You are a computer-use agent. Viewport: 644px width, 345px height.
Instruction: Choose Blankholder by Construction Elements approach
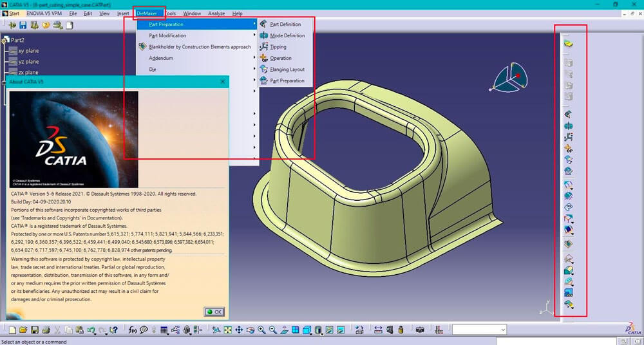pyautogui.click(x=198, y=47)
